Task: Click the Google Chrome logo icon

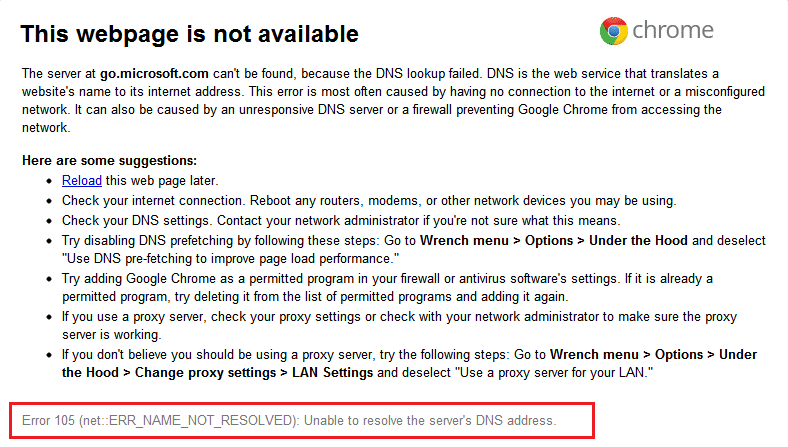Action: click(x=614, y=31)
